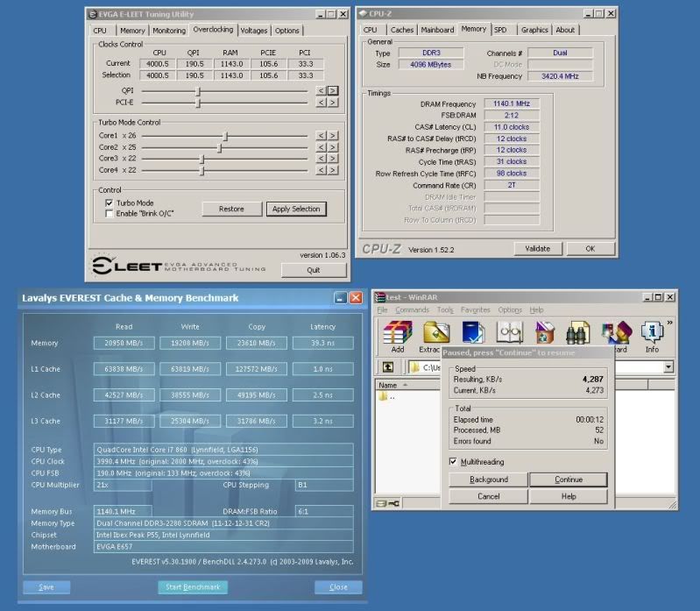Click the Wizard icon in WinRAR toolbar
This screenshot has height=611, width=700.
[617, 332]
